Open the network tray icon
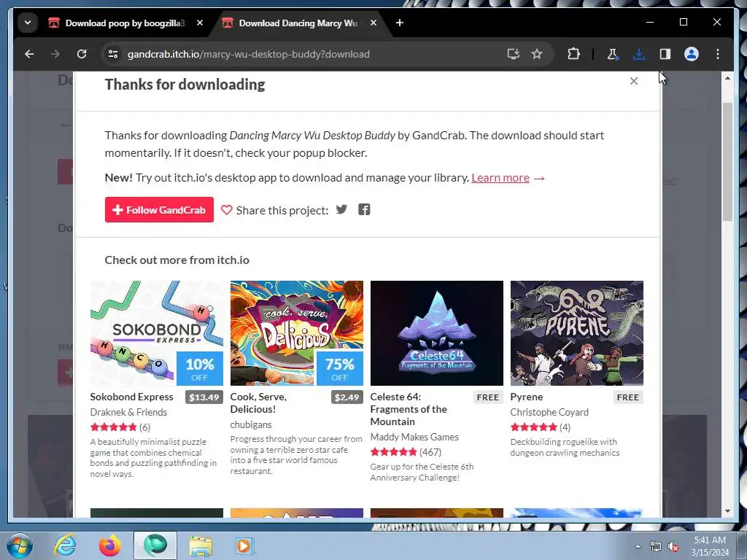 tap(656, 547)
